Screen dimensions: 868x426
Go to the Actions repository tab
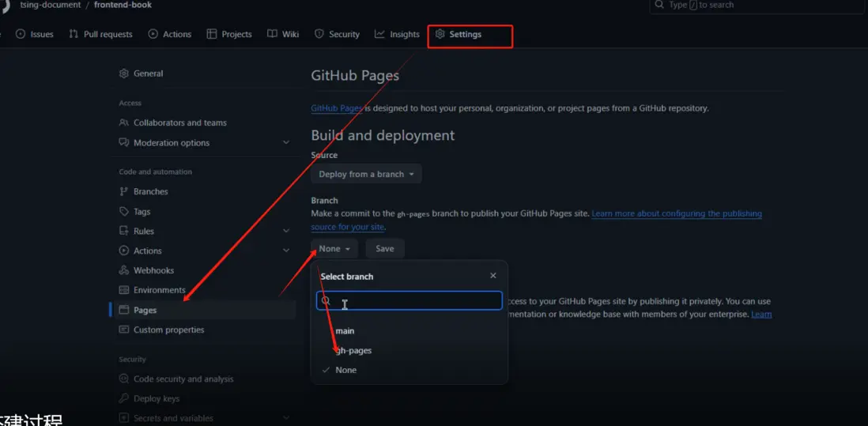coord(170,34)
